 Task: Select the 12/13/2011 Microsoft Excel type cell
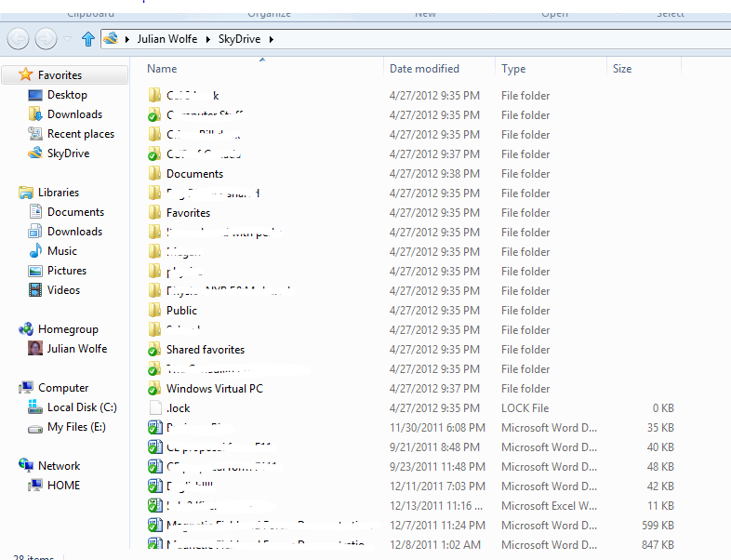click(549, 506)
